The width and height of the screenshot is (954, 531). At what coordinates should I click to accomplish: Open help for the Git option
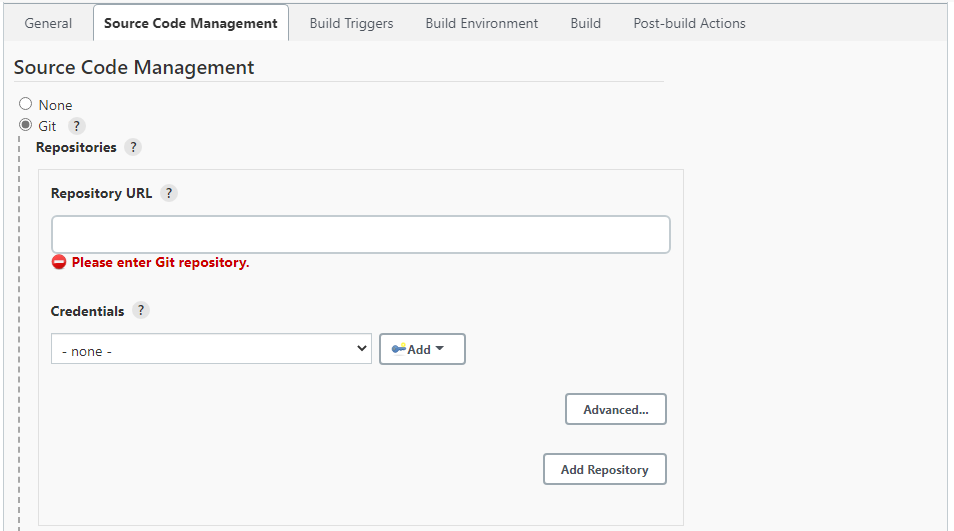click(77, 126)
